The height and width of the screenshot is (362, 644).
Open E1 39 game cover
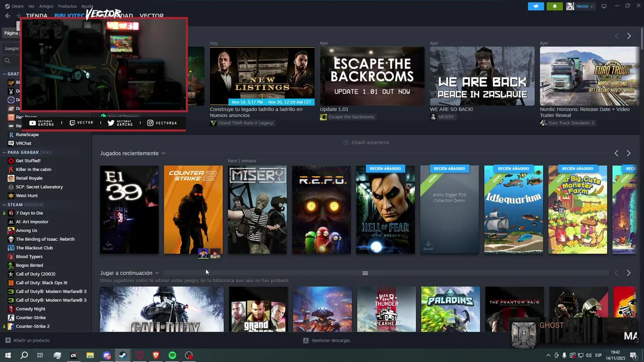(129, 210)
